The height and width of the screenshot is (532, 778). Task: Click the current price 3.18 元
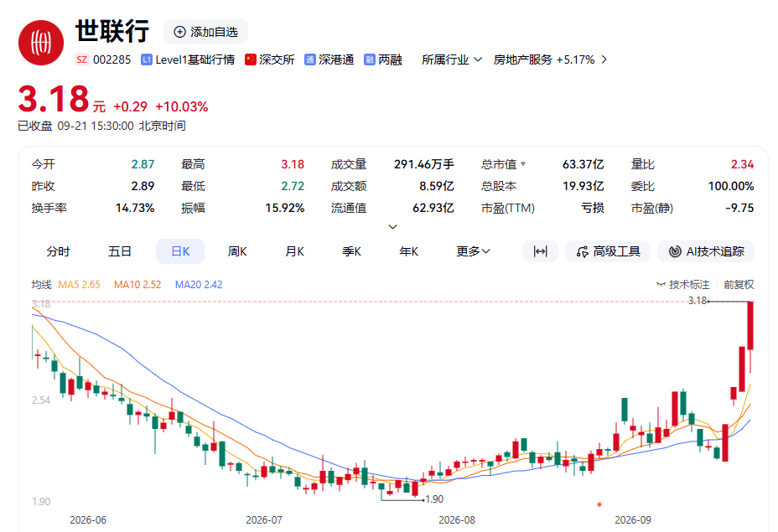(x=61, y=99)
